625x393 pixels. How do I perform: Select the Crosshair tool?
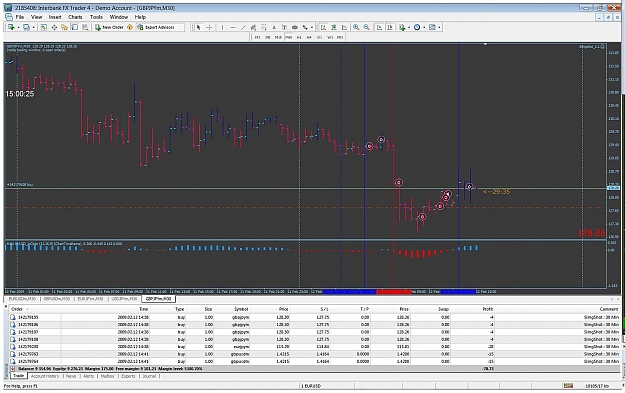[x=209, y=27]
